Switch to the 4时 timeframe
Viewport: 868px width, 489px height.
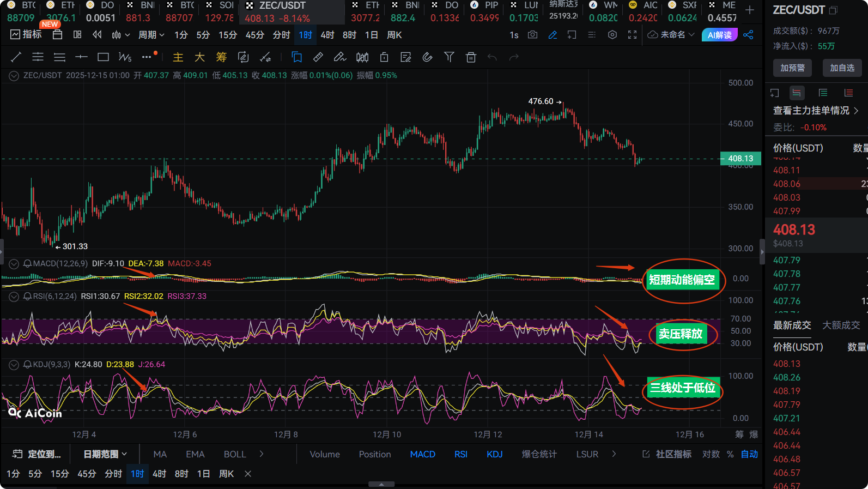[327, 35]
